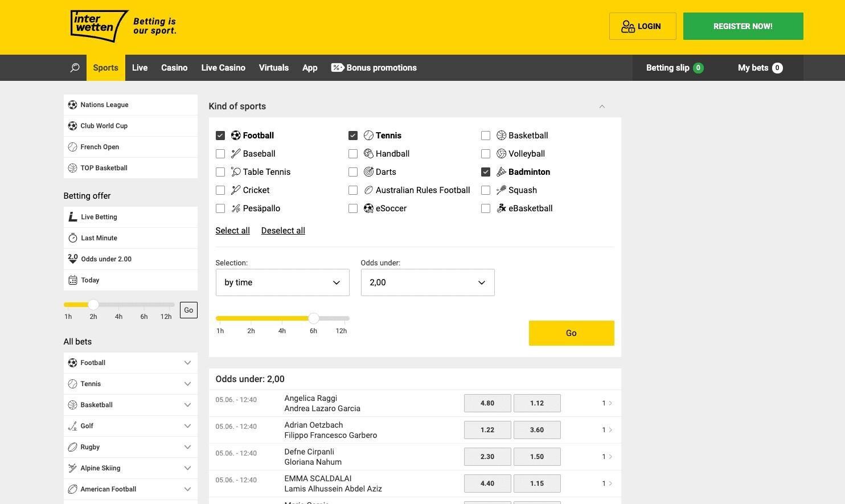The image size is (845, 504).
Task: Click the Darts target icon
Action: tap(368, 172)
